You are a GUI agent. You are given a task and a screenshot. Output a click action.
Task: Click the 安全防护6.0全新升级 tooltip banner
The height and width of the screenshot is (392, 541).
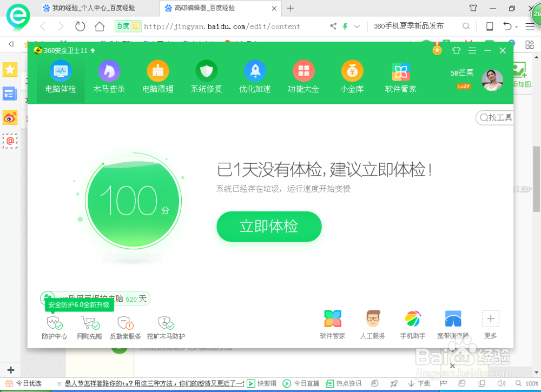79,305
